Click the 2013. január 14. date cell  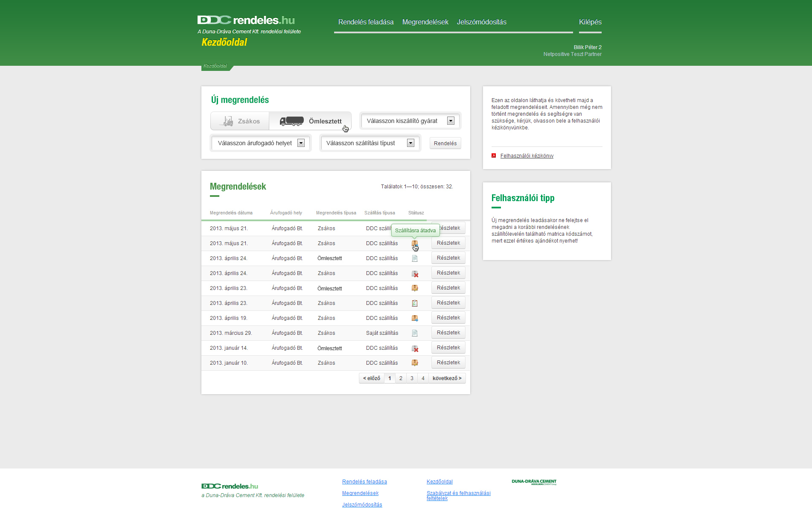pyautogui.click(x=229, y=348)
